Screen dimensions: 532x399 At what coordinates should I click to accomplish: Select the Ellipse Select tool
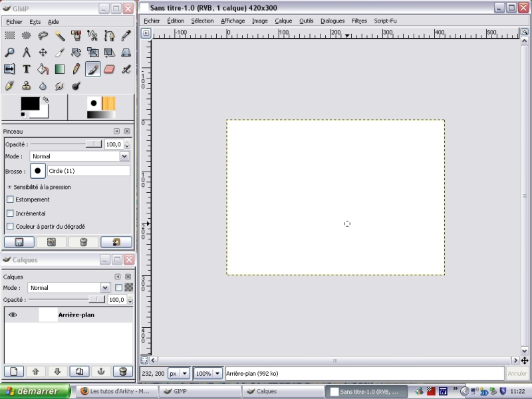coord(26,35)
